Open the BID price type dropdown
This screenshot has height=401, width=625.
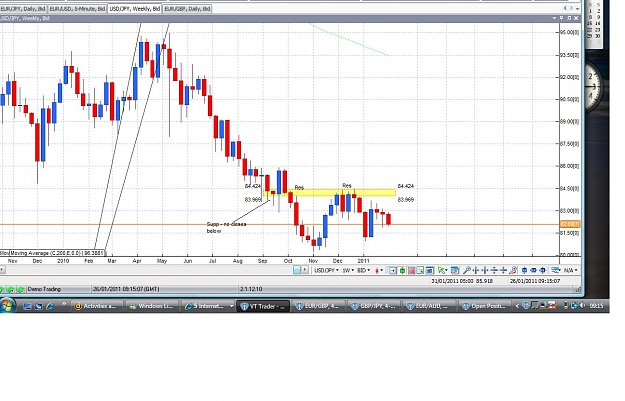363,270
